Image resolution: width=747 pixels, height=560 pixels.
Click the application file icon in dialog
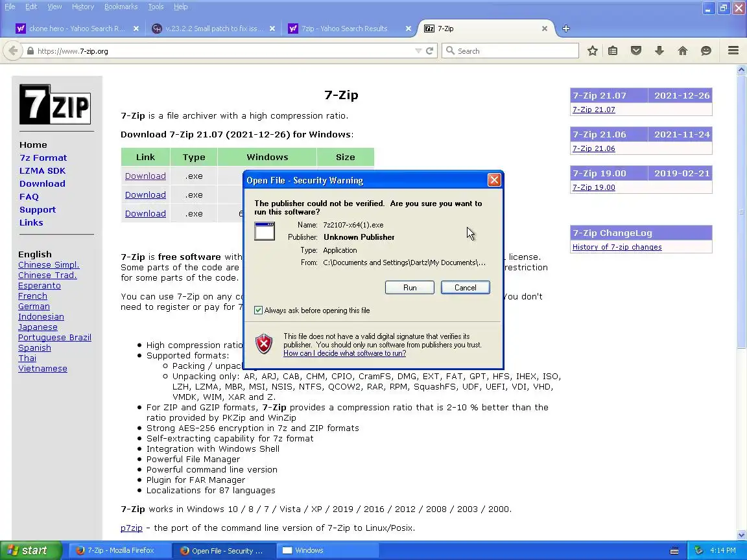pos(265,231)
